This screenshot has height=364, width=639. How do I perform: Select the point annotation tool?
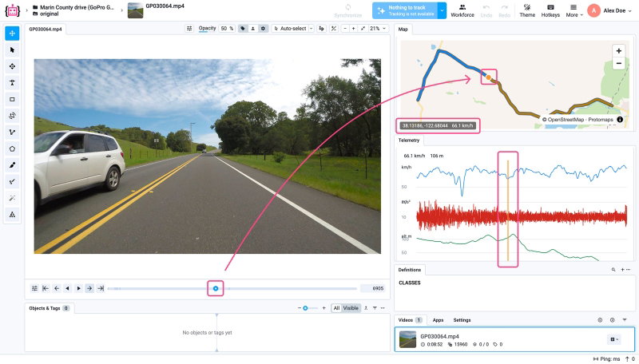tap(12, 83)
